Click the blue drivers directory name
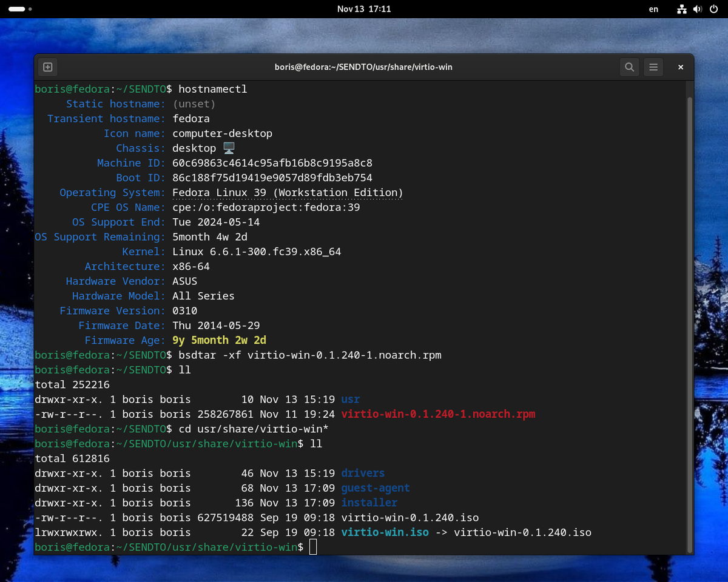Viewport: 728px width, 582px height. [363, 473]
